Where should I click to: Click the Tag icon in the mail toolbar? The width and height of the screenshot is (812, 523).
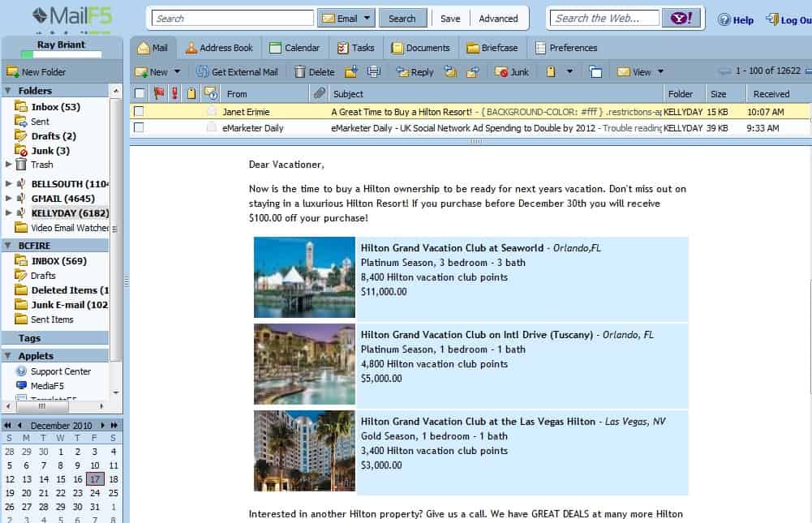pos(551,72)
